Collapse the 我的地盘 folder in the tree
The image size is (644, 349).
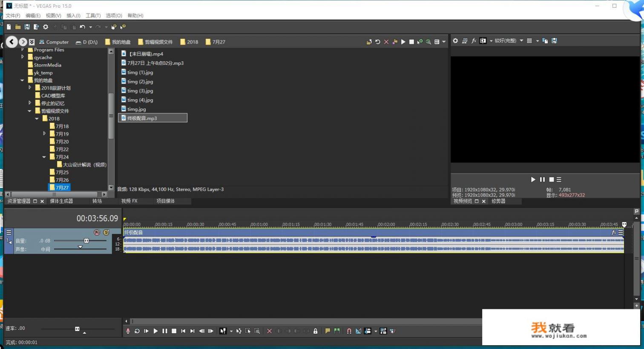[22, 80]
